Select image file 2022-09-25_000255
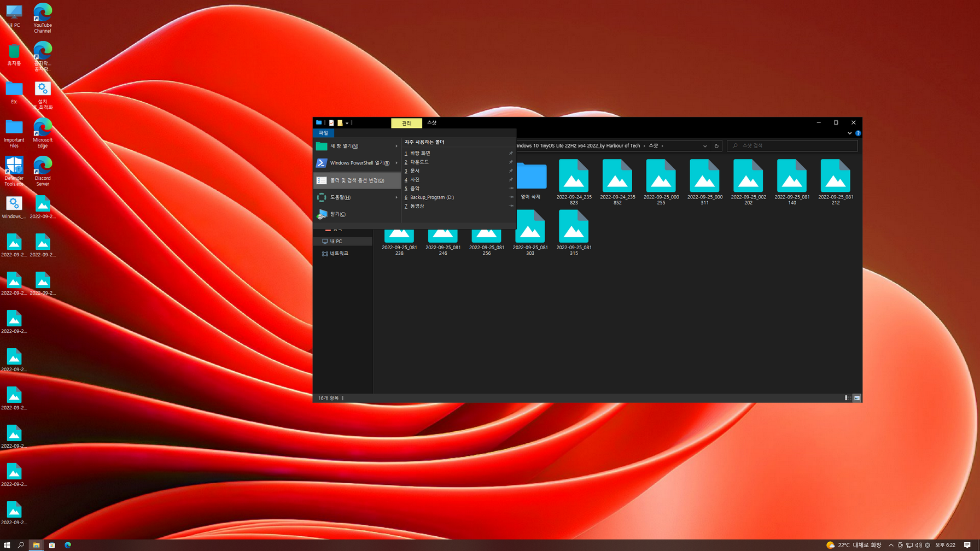This screenshot has height=551, width=980. [x=661, y=182]
